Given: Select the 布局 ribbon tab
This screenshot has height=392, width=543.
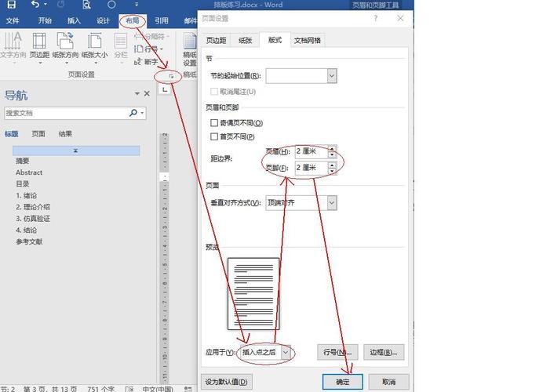Looking at the screenshot, I should pos(133,20).
